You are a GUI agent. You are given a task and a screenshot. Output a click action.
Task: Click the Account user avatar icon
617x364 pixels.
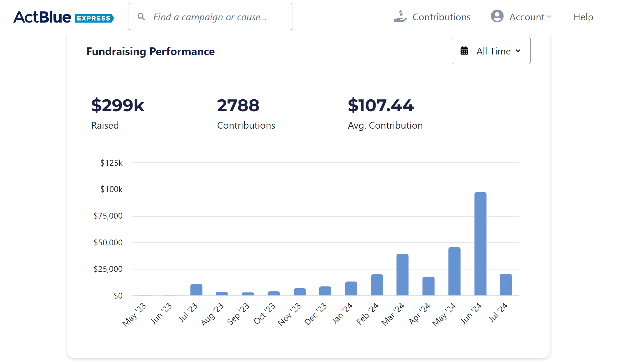(497, 16)
